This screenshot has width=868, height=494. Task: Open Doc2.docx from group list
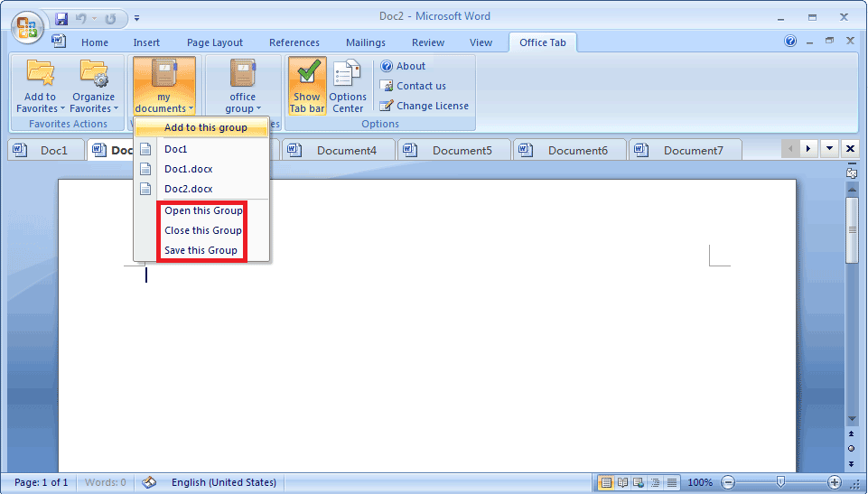tap(201, 189)
